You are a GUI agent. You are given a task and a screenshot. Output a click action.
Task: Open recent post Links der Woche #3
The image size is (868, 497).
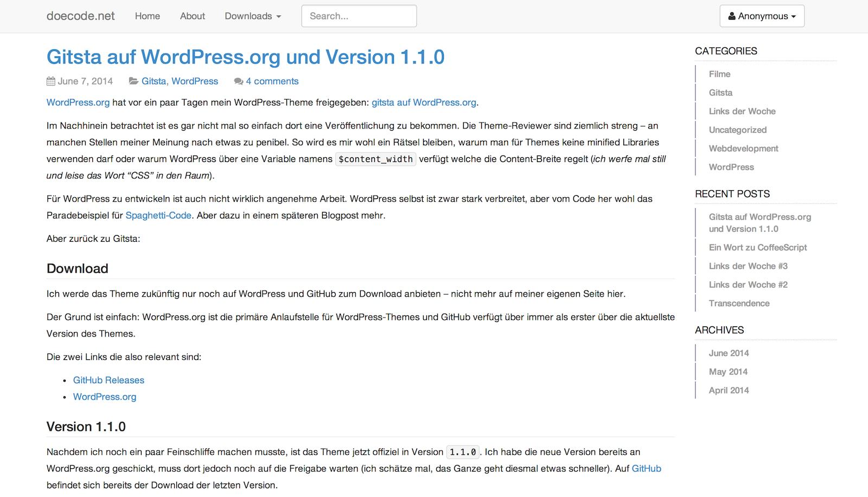click(x=748, y=266)
